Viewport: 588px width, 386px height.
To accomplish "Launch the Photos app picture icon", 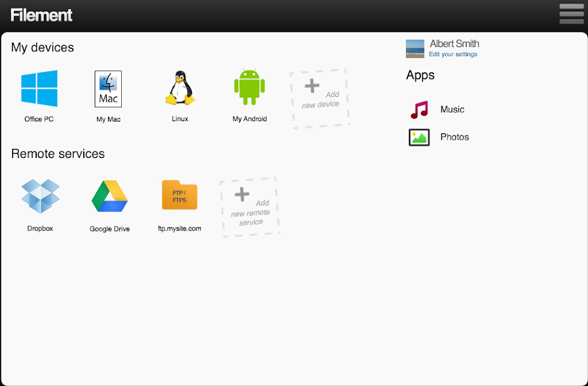I will tap(419, 138).
